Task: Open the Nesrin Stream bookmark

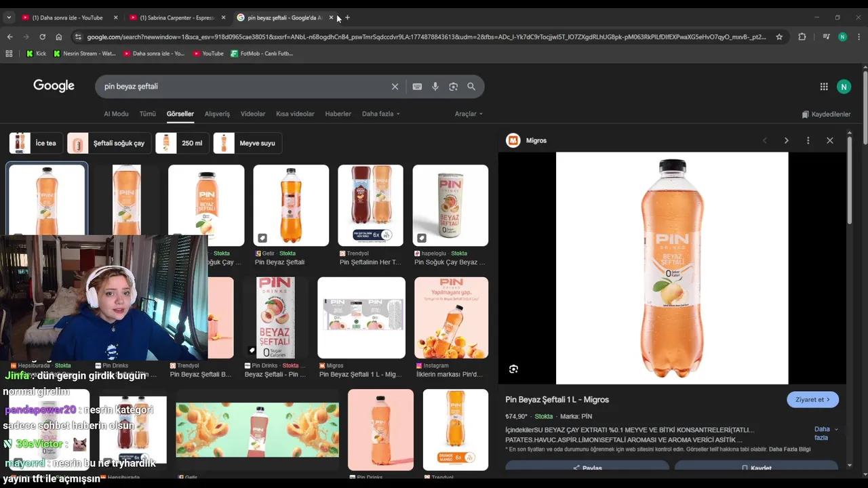Action: click(x=85, y=54)
